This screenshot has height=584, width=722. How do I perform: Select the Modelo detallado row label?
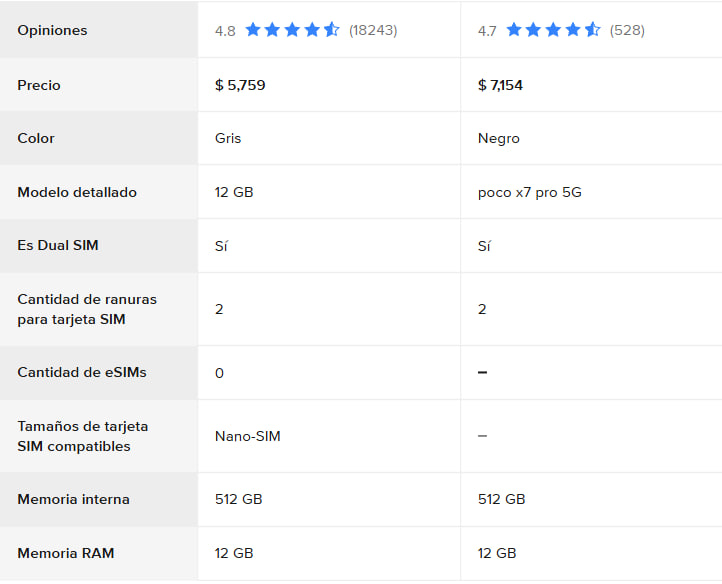pos(77,192)
